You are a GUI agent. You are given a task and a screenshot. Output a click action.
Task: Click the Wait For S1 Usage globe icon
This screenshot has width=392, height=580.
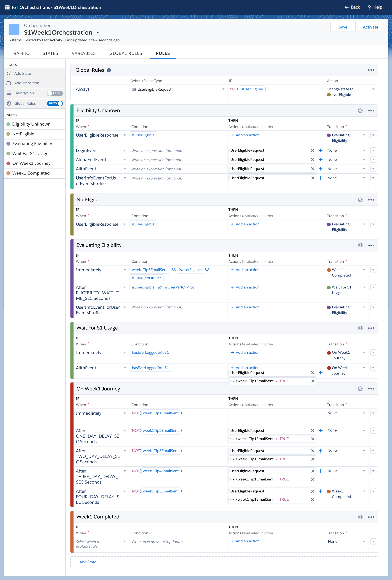[360, 328]
